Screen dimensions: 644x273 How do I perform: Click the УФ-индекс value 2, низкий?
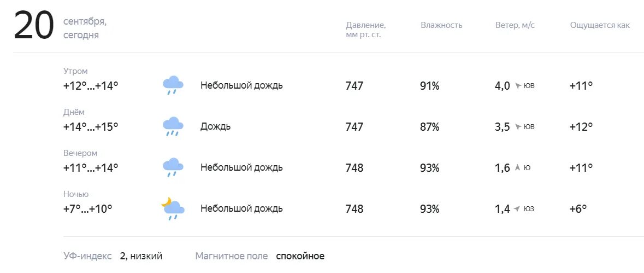(x=141, y=256)
